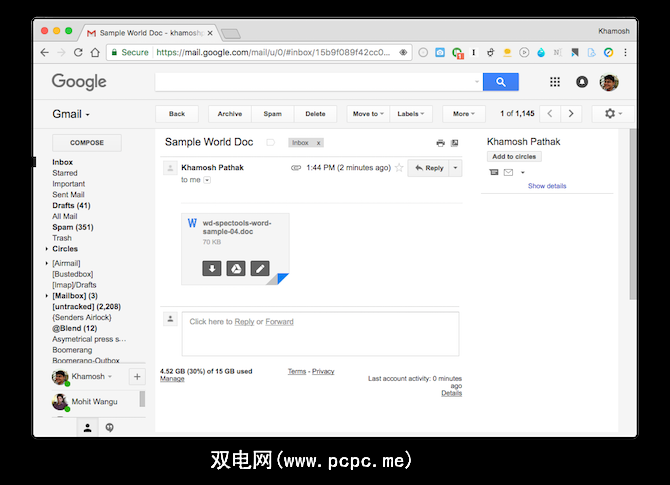
Task: Open more reply options dropdown arrow
Action: (x=455, y=168)
